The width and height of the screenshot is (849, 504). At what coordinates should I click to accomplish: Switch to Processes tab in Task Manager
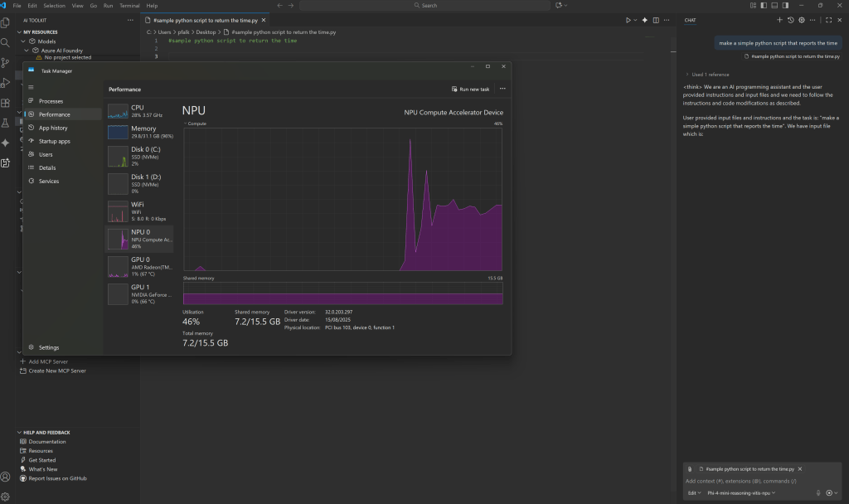(51, 101)
